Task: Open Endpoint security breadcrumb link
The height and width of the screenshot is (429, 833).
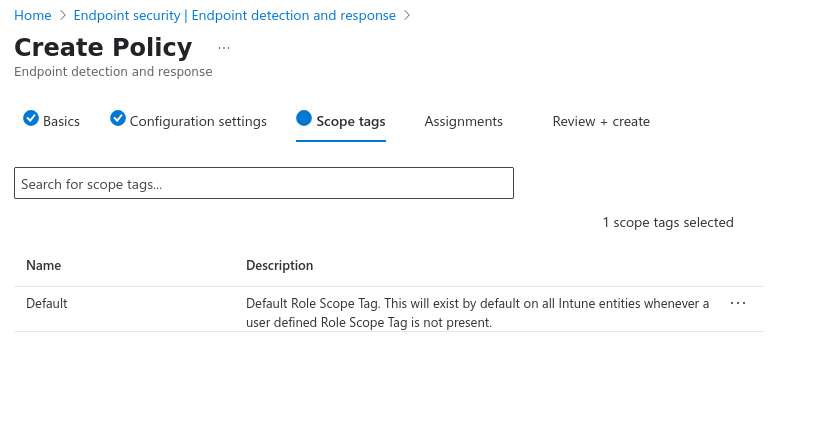Action: click(233, 16)
